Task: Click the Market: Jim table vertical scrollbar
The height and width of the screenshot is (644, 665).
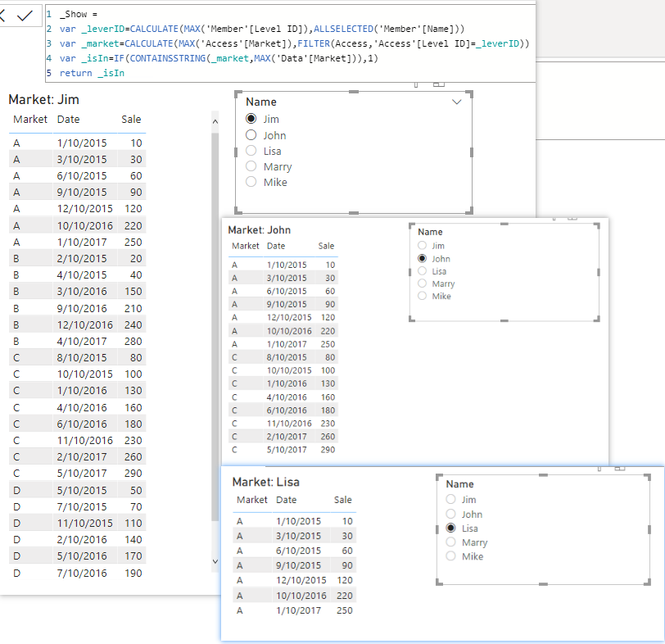Action: pyautogui.click(x=215, y=327)
